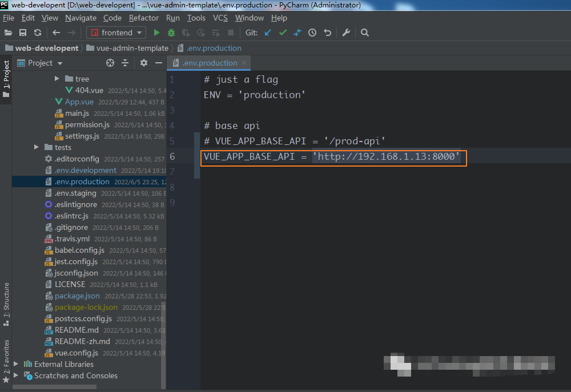
Task: Click the Open folder toolbar icon
Action: click(8, 33)
